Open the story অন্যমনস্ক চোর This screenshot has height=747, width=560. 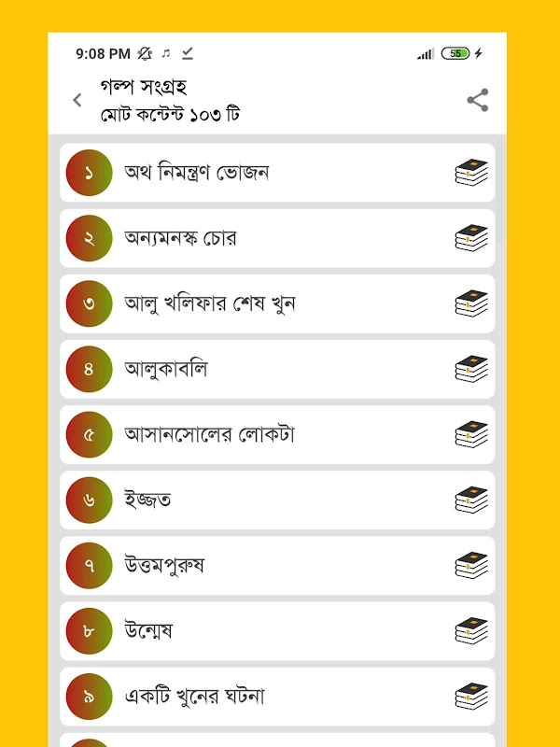tap(277, 238)
